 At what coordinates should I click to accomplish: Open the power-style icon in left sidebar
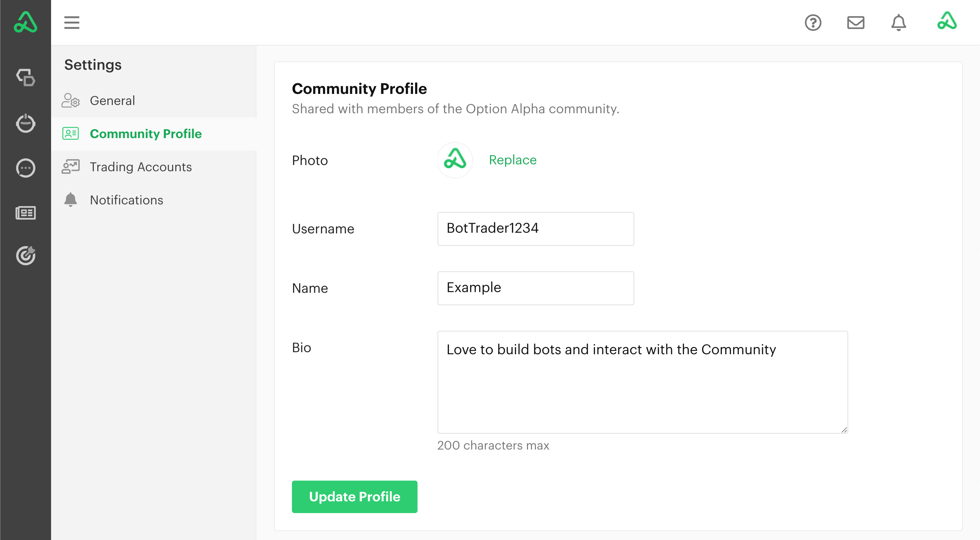click(26, 123)
